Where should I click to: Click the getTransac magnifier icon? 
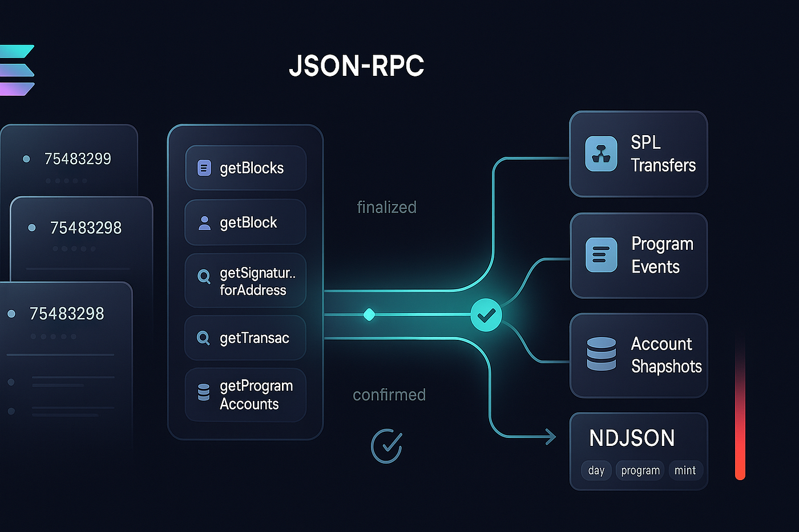[203, 338]
